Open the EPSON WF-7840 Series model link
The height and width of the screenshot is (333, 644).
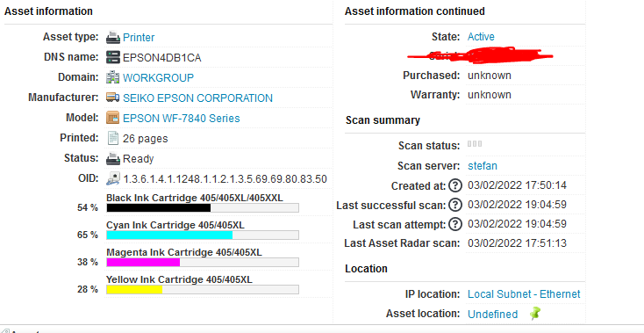181,118
